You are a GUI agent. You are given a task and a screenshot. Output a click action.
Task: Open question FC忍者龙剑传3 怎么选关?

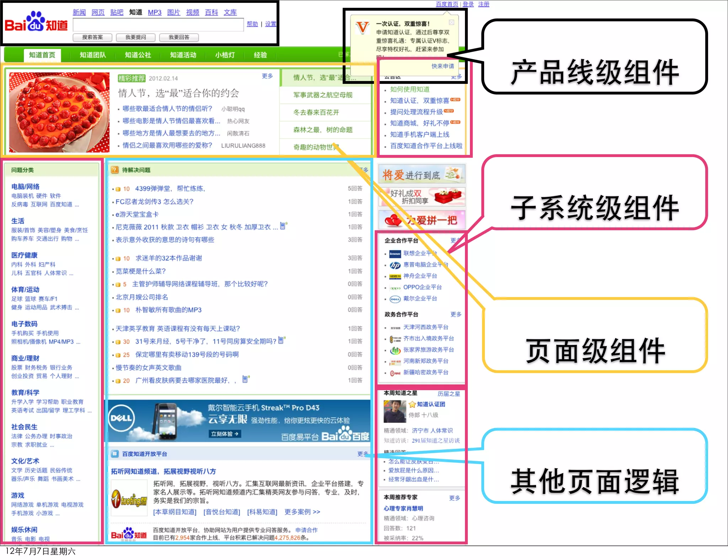pos(154,201)
